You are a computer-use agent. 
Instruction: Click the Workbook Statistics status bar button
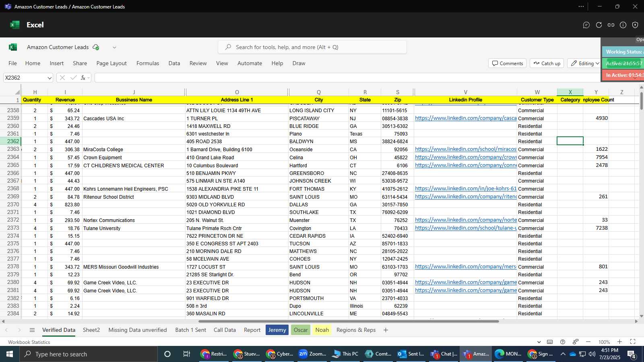[29, 342]
